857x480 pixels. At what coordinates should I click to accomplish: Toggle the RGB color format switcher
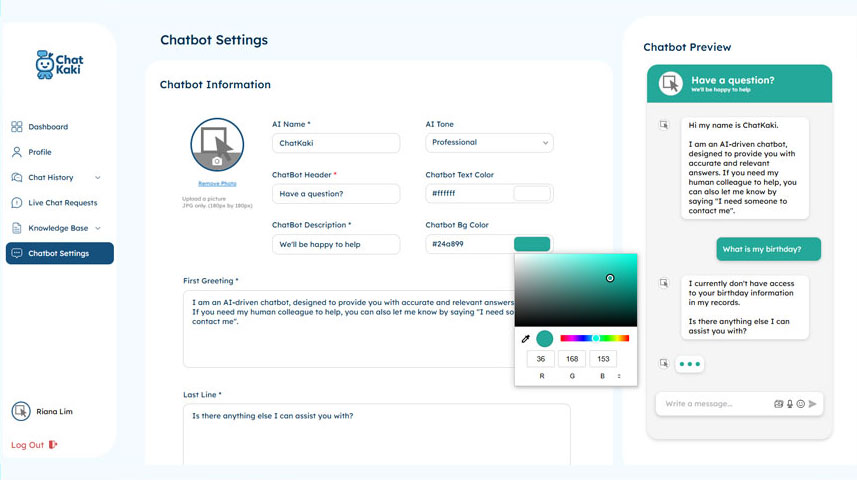point(619,376)
